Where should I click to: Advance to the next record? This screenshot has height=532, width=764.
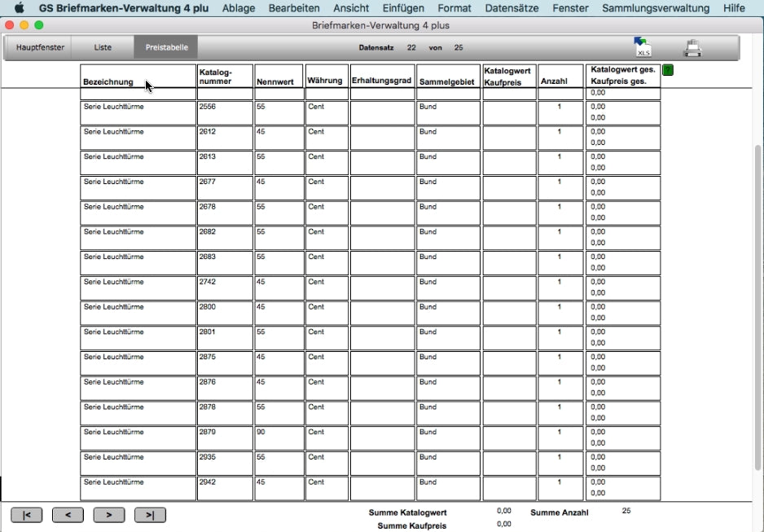click(109, 515)
